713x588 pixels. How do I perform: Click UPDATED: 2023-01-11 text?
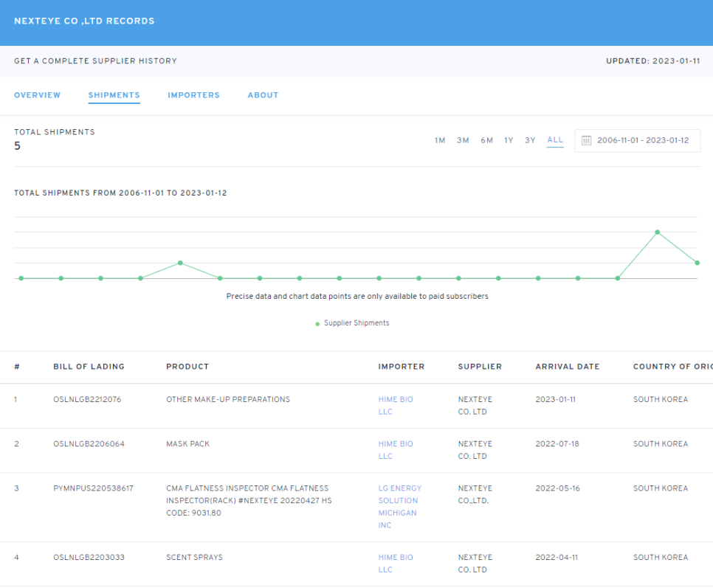click(653, 61)
